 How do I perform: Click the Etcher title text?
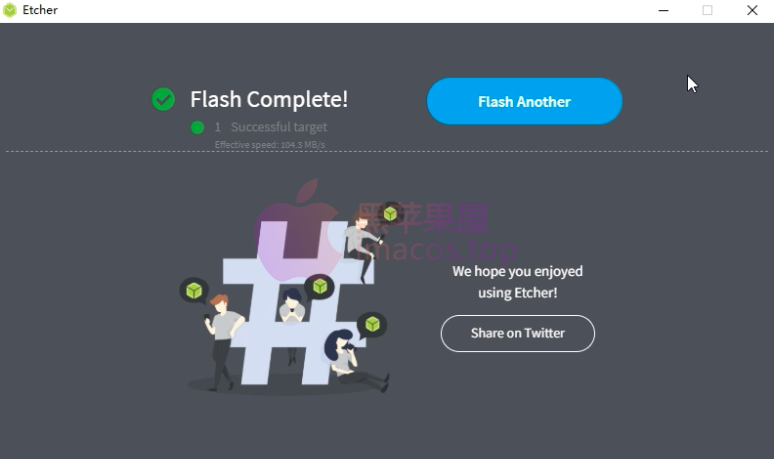[x=40, y=10]
